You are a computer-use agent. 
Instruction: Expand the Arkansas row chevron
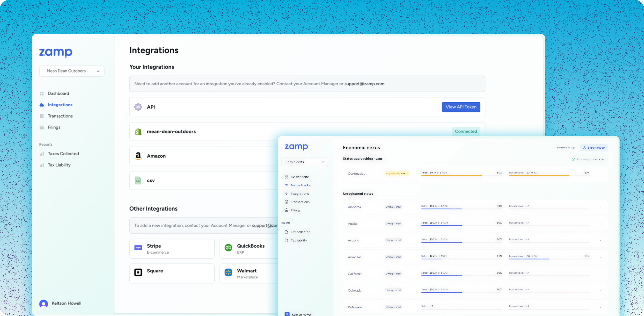(x=600, y=257)
